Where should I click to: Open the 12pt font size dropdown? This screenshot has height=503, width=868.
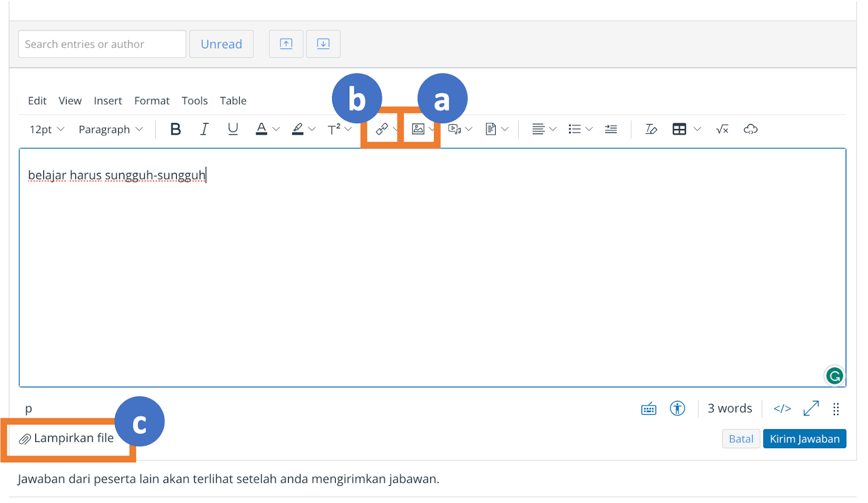click(x=47, y=129)
